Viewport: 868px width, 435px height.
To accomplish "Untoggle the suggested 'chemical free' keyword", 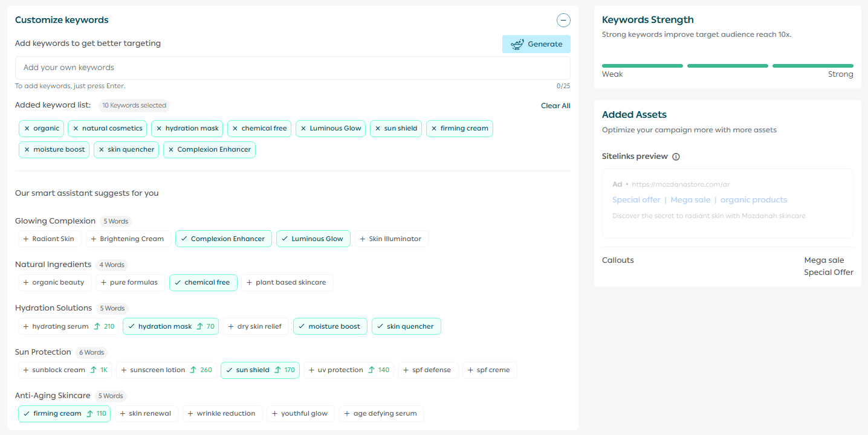I will click(203, 283).
